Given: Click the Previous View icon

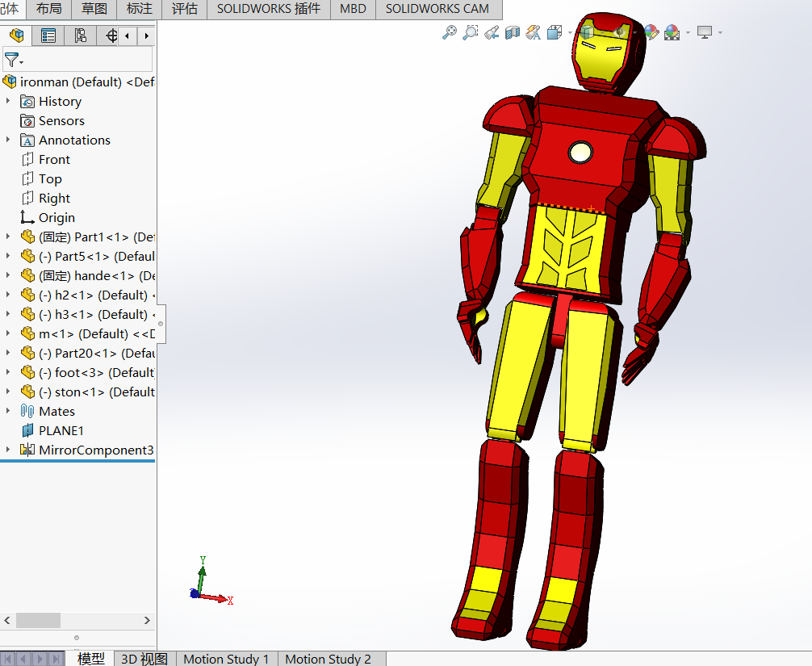Looking at the screenshot, I should click(492, 32).
